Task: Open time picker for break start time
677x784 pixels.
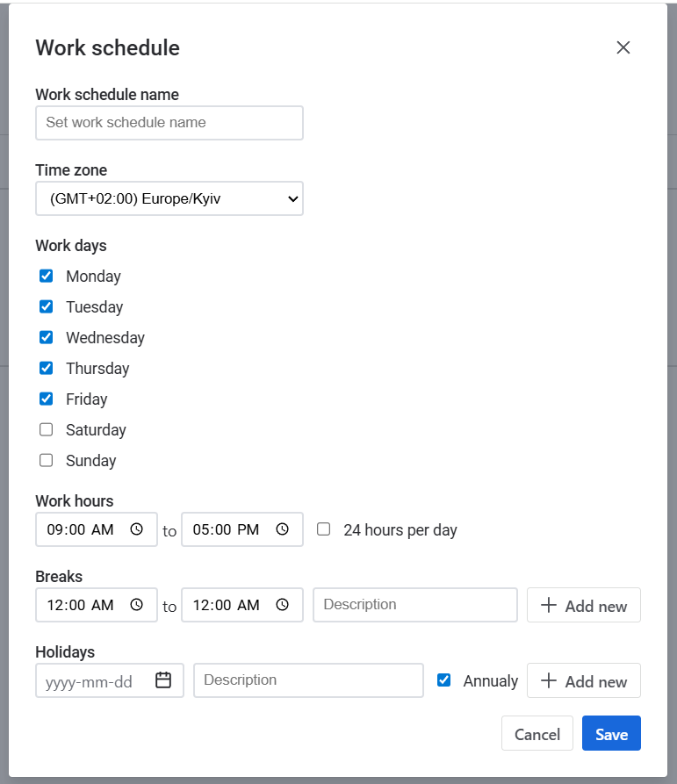Action: tap(136, 605)
